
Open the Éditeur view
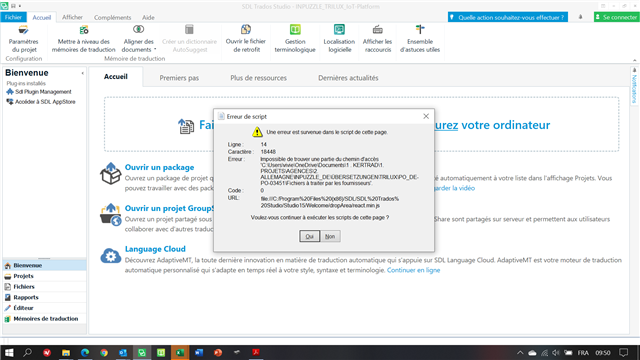click(x=44, y=308)
